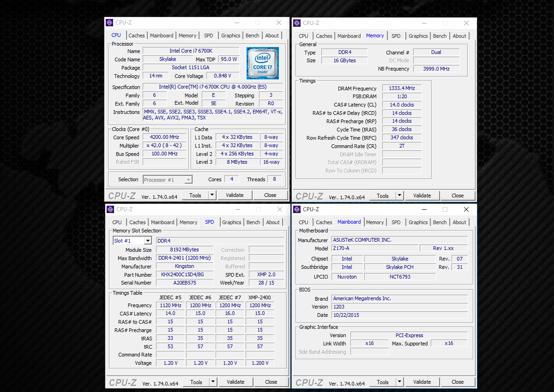Click Validate in the SPD window
This screenshot has width=554, height=392.
coord(235,382)
